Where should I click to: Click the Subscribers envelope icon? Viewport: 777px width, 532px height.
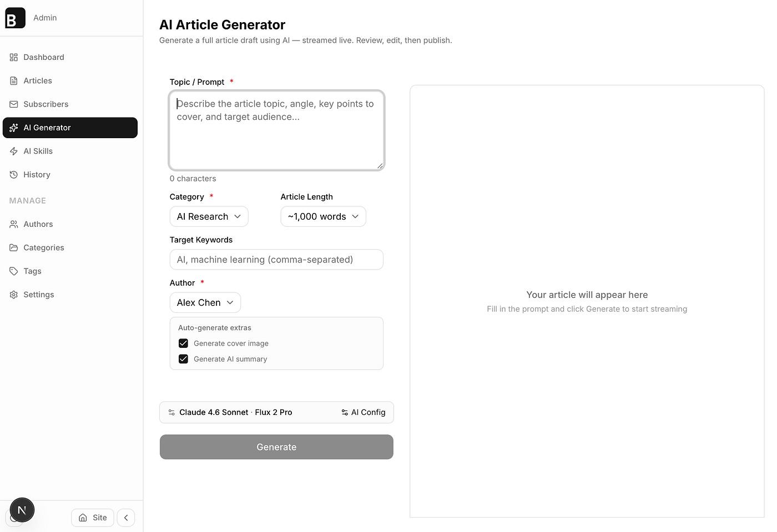(x=13, y=104)
